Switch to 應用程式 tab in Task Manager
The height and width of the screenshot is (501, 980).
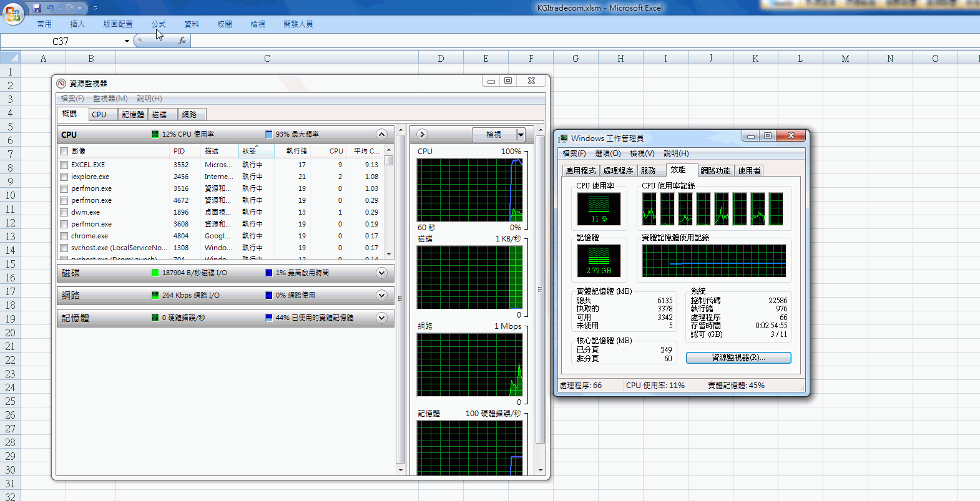pos(581,171)
